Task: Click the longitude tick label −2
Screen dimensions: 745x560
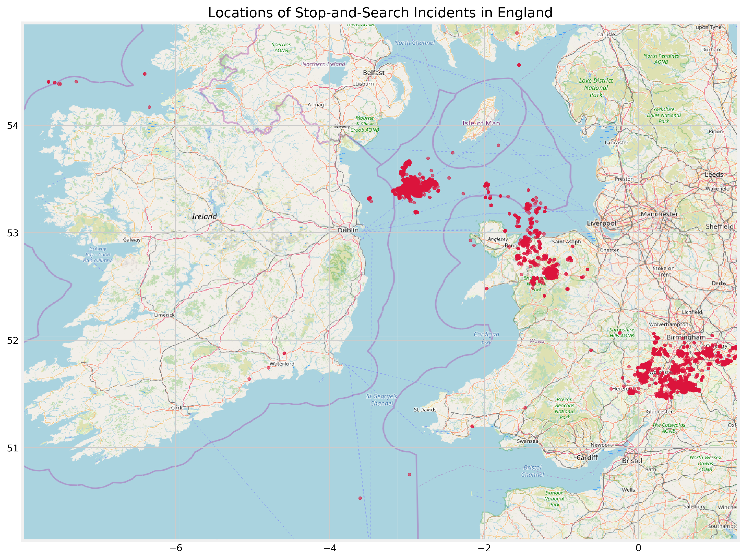Action: 484,548
